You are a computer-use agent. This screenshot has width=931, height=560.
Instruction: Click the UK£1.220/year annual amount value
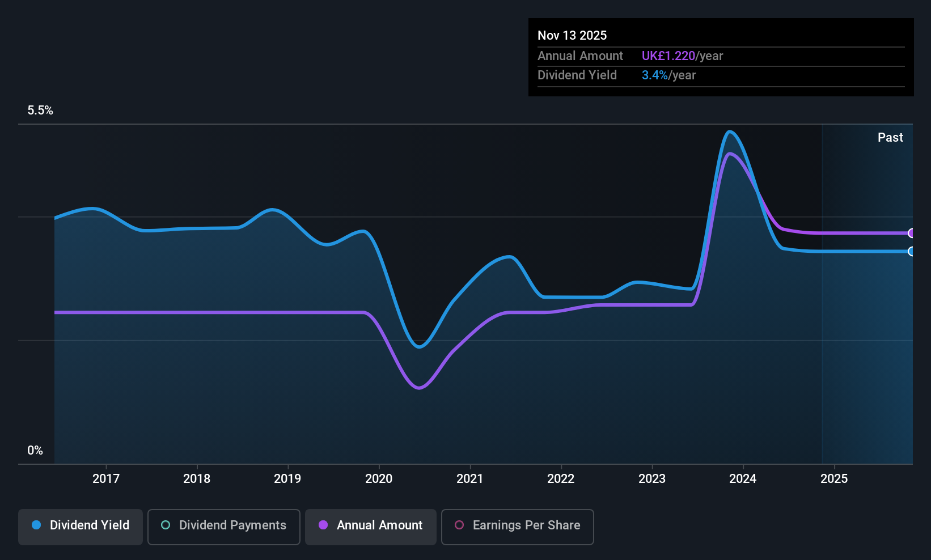(x=682, y=56)
